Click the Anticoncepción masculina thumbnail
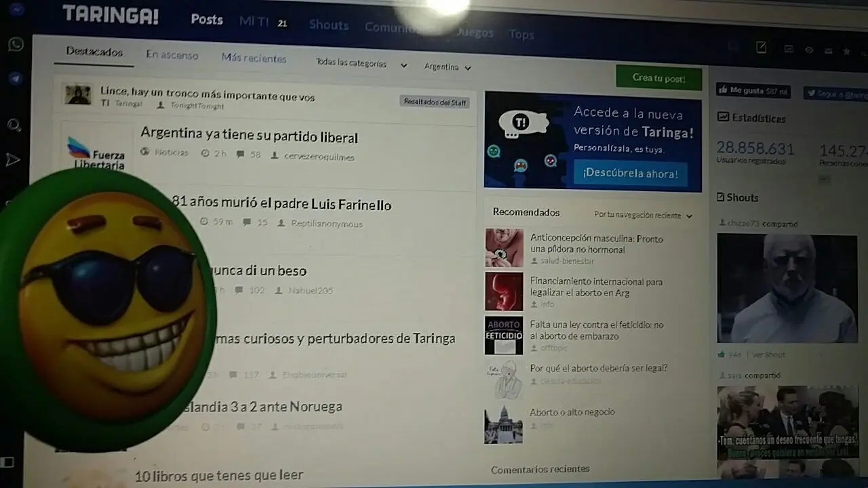 click(x=504, y=247)
